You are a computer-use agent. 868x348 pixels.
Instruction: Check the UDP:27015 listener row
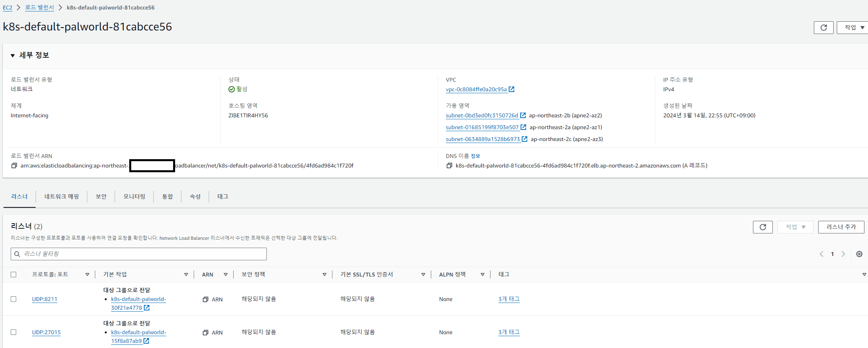pyautogui.click(x=13, y=332)
